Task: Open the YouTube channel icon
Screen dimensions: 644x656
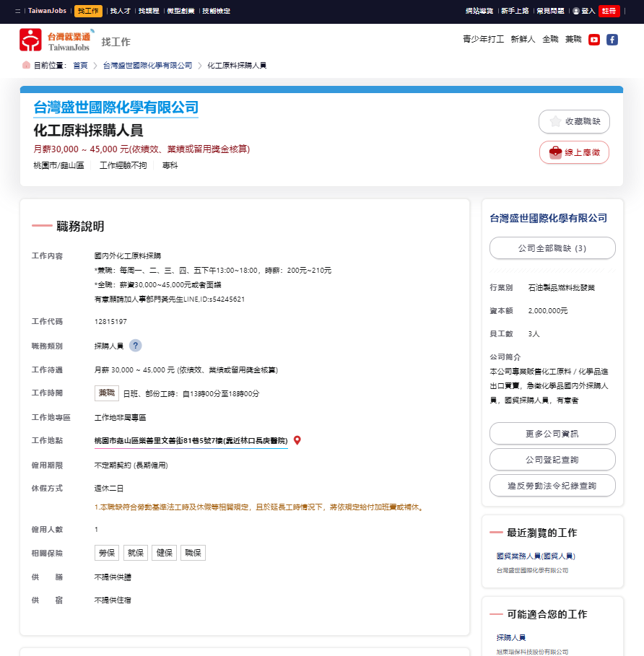Action: point(593,40)
